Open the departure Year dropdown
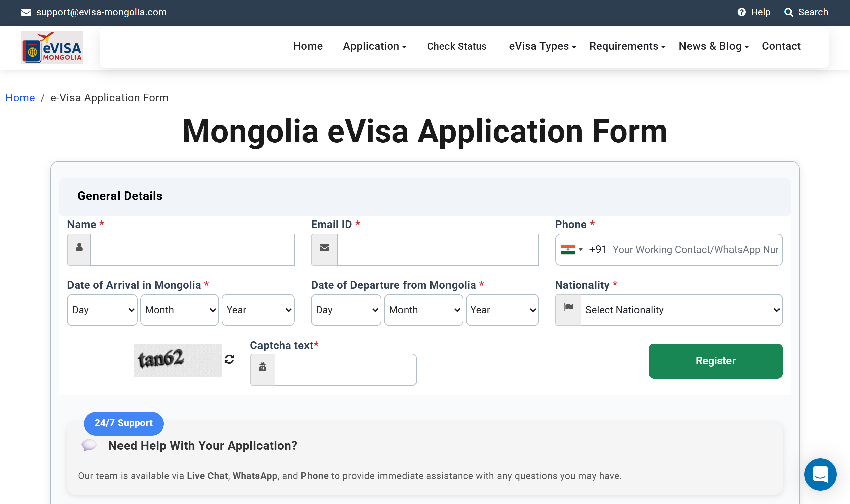 point(502,310)
